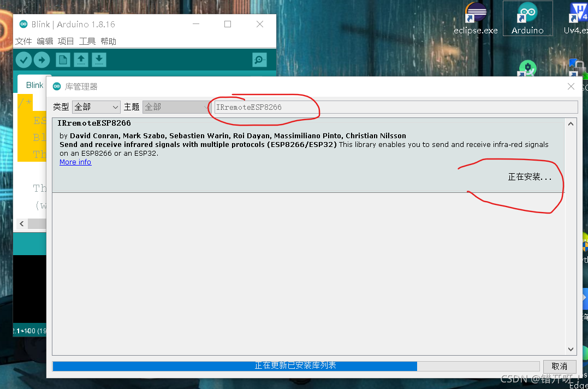This screenshot has height=389, width=588.
Task: Open the 编辑 menu
Action: click(x=45, y=42)
